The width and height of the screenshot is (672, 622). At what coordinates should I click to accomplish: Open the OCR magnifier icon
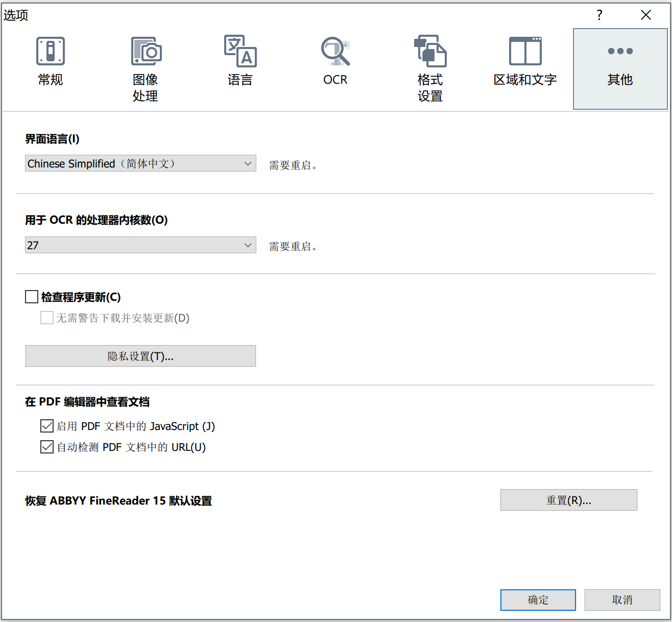pos(335,51)
